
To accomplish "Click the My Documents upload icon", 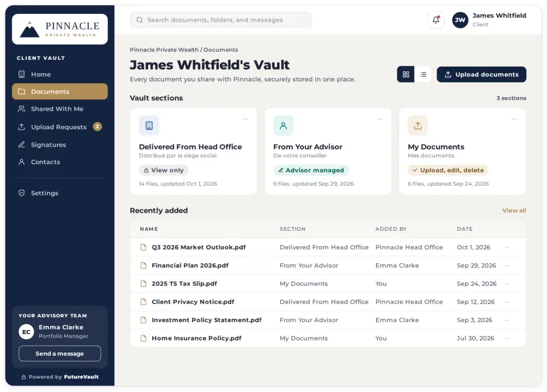I will [418, 126].
